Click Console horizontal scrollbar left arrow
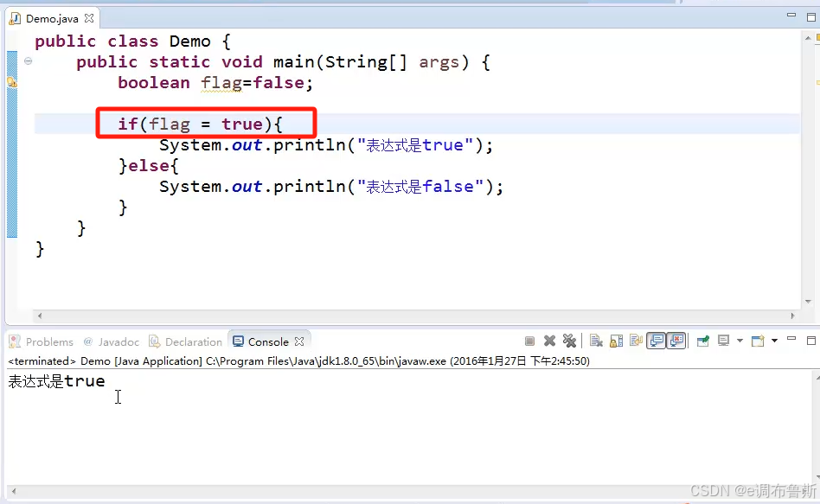 tap(14, 491)
